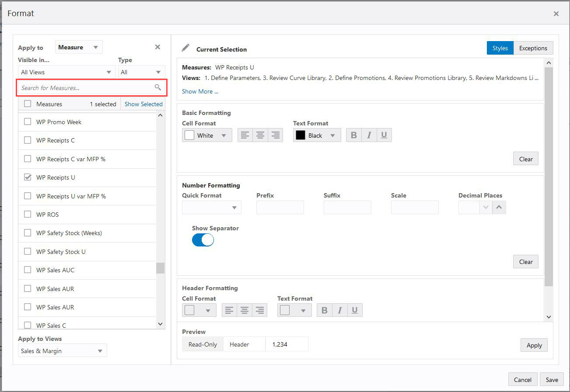Toggle bold in Header Formatting

324,310
